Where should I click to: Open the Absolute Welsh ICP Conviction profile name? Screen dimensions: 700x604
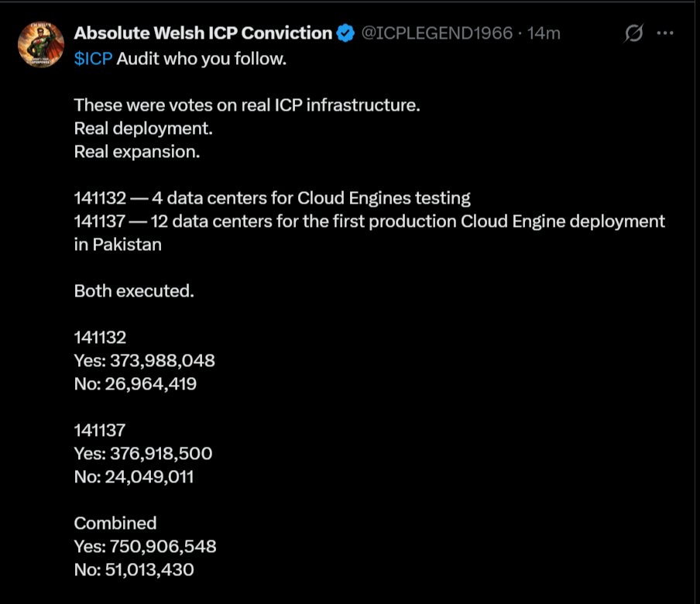tap(203, 33)
